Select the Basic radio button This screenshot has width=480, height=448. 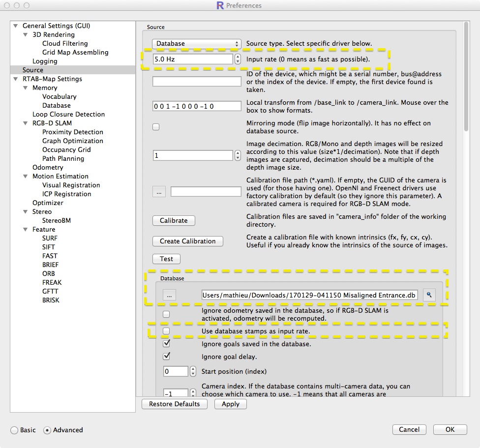point(14,430)
